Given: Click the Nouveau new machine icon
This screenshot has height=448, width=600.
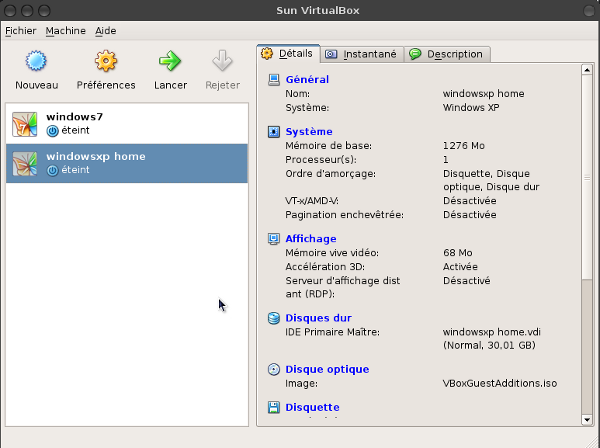Looking at the screenshot, I should 36,62.
